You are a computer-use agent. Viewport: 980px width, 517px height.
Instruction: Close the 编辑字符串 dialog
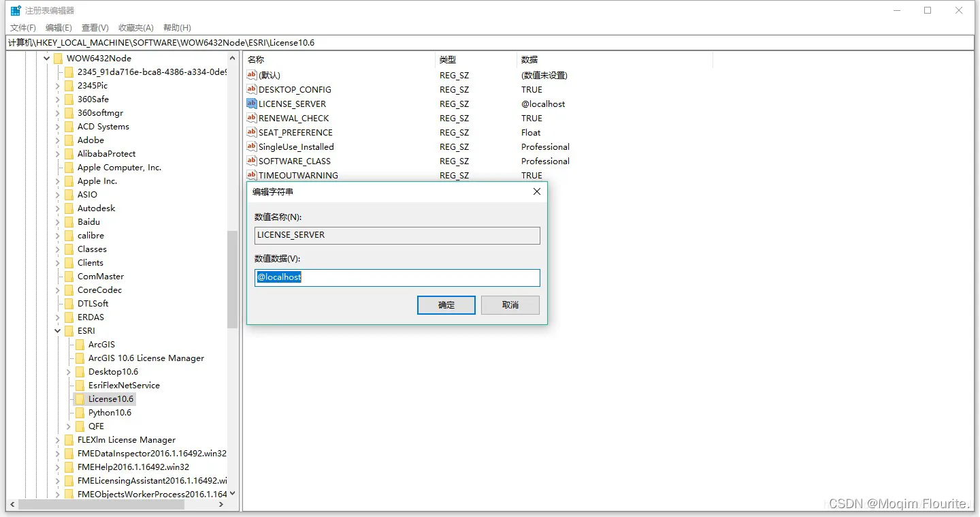(x=536, y=191)
